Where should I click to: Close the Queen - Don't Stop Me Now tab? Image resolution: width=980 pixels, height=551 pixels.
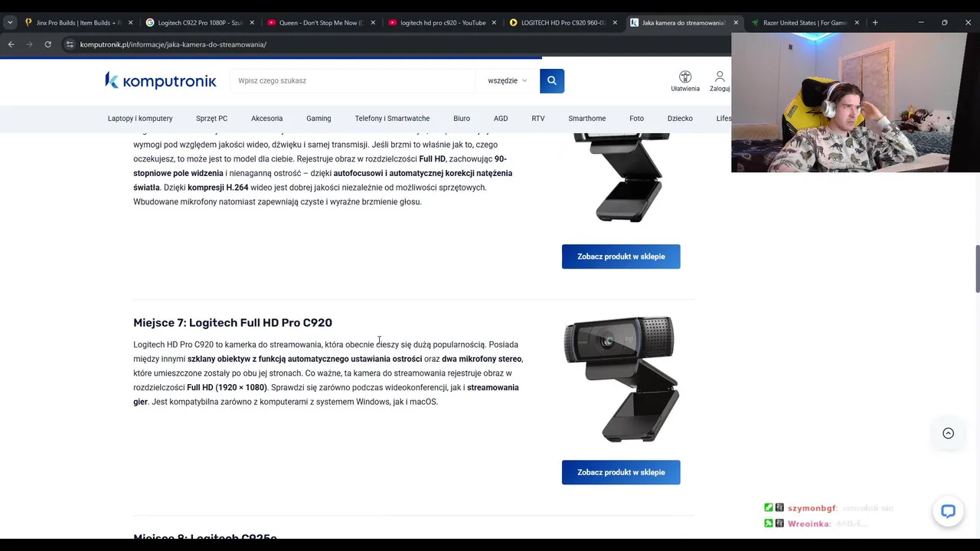(373, 23)
